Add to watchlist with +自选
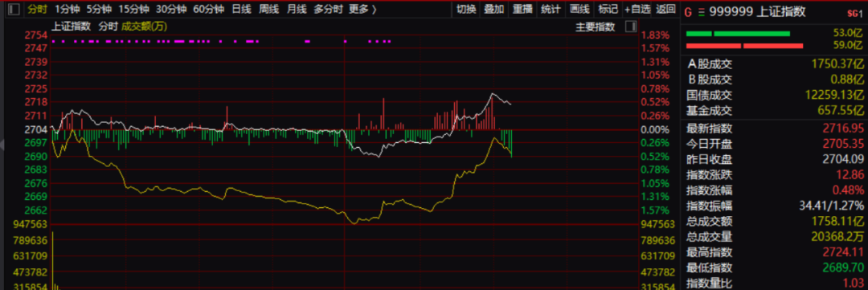Screen dimensions: 868x290 [x=637, y=9]
